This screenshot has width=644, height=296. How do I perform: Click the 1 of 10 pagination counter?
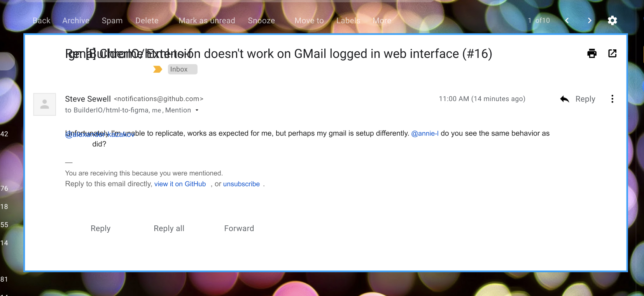(x=539, y=20)
